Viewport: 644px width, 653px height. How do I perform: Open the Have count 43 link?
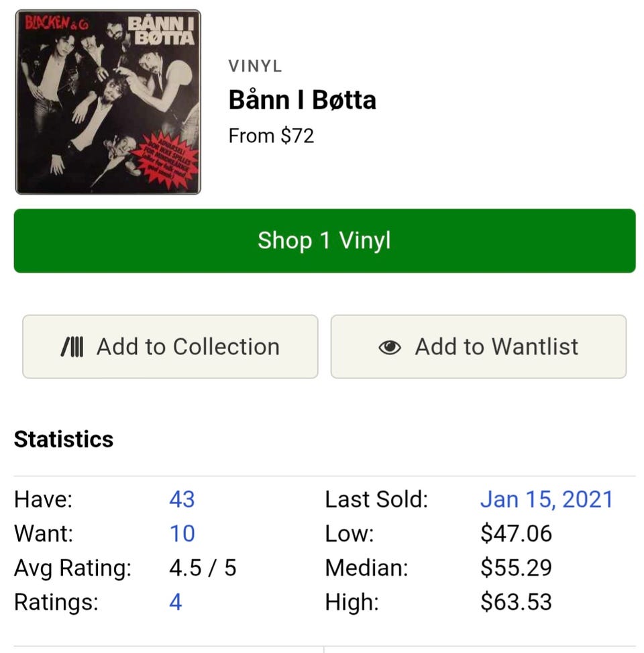pyautogui.click(x=182, y=499)
